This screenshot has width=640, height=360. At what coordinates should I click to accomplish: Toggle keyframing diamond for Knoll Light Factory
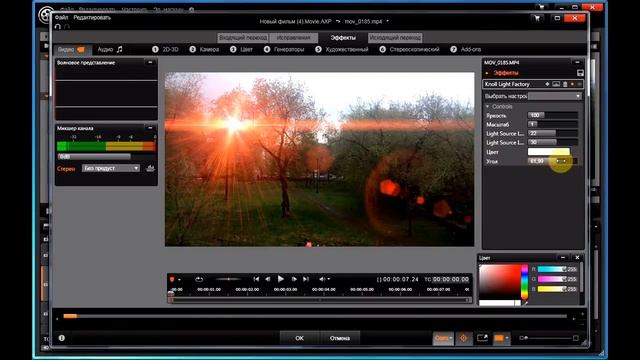point(547,84)
